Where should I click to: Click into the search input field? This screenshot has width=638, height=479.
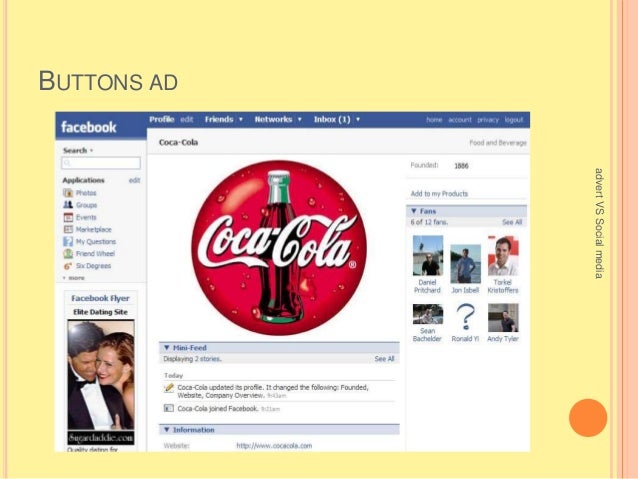pos(101,163)
